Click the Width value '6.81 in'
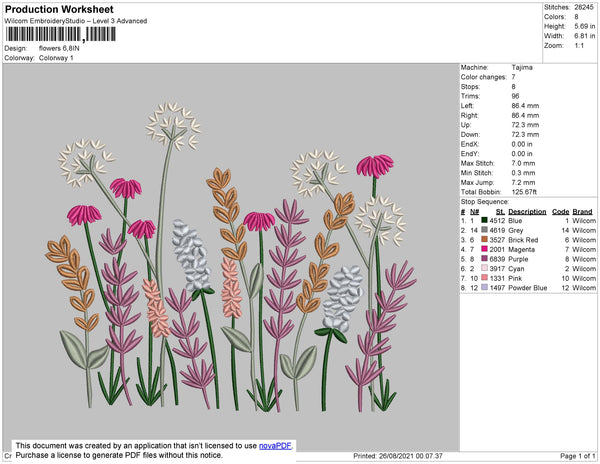Image resolution: width=600 pixels, height=464 pixels. point(584,36)
